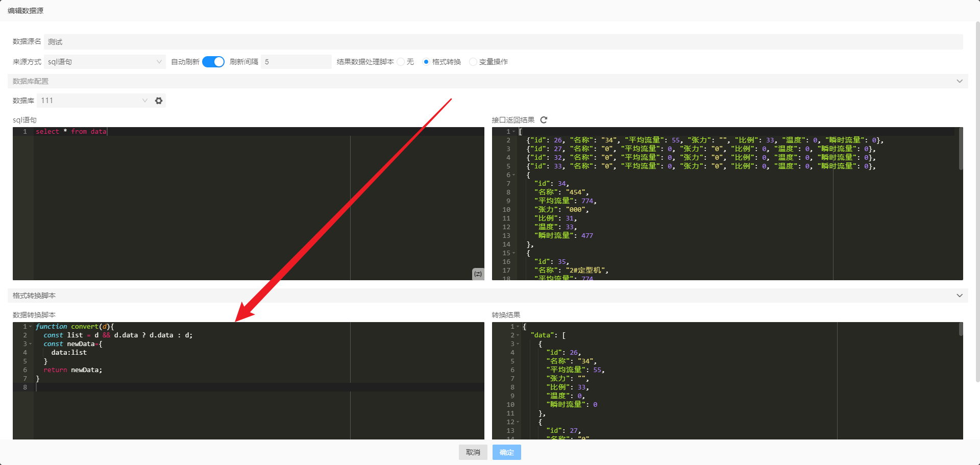Refresh the 接口返回结果 with reload icon
Image resolution: width=980 pixels, height=465 pixels.
pyautogui.click(x=544, y=120)
